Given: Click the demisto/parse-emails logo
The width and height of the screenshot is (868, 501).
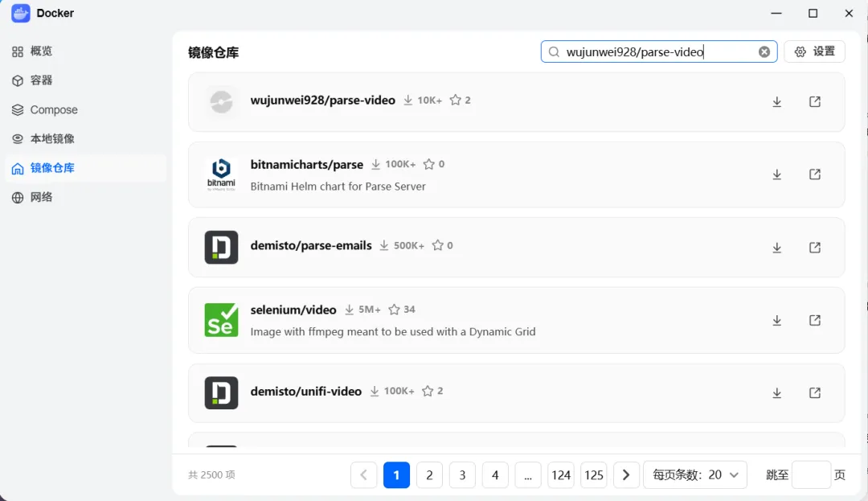Looking at the screenshot, I should click(x=222, y=247).
